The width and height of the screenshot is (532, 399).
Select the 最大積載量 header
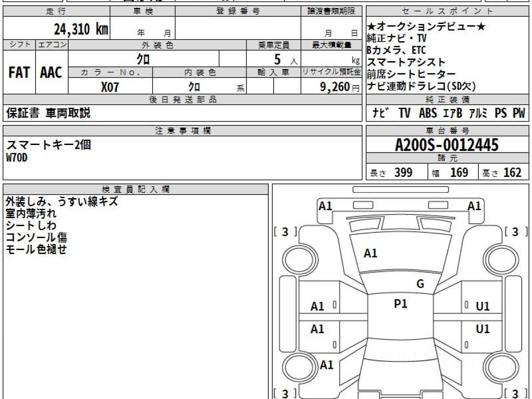331,45
